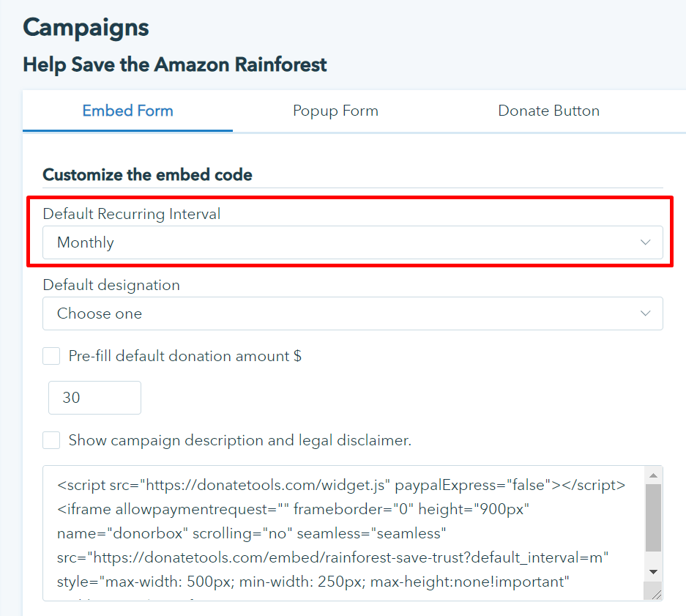Image resolution: width=686 pixels, height=616 pixels.
Task: Click the 'Pre-fill default donation amount $' label
Action: click(185, 356)
